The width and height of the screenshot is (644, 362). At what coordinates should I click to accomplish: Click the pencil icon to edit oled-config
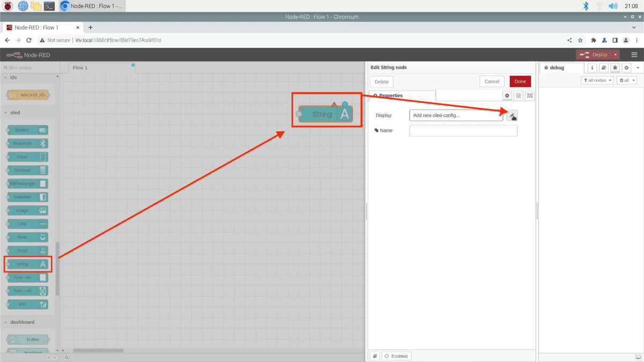click(512, 115)
